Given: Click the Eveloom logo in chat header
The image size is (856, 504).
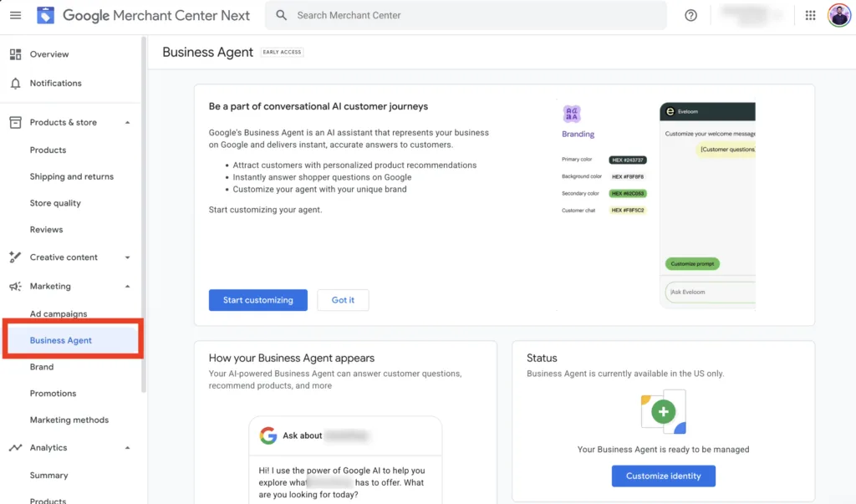Looking at the screenshot, I should click(670, 111).
